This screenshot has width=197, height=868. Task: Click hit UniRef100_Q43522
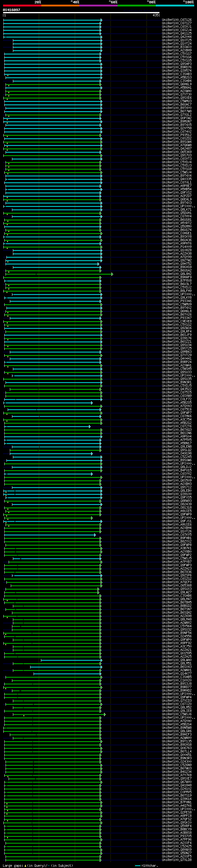(177, 389)
